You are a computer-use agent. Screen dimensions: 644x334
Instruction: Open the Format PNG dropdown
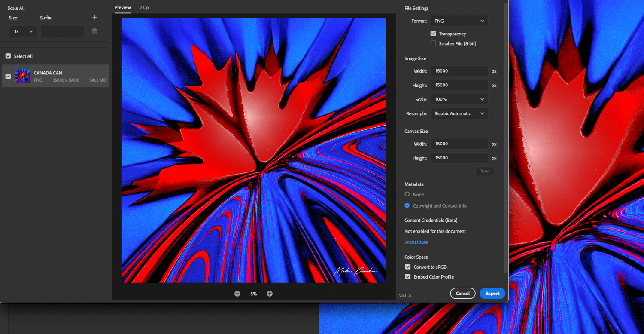[x=459, y=21]
